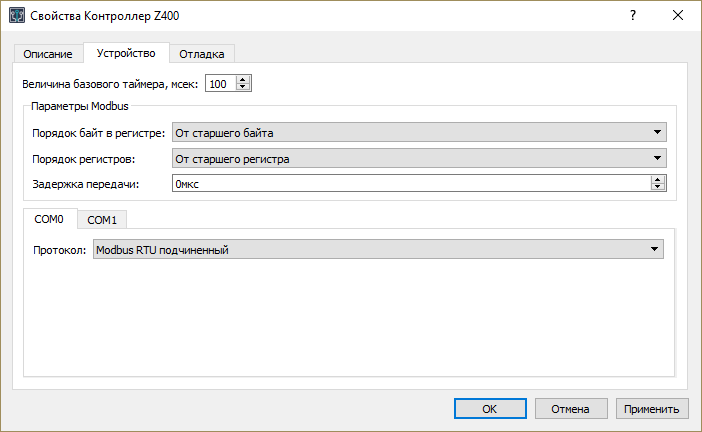Increase base timer value with up arrow

[243, 79]
